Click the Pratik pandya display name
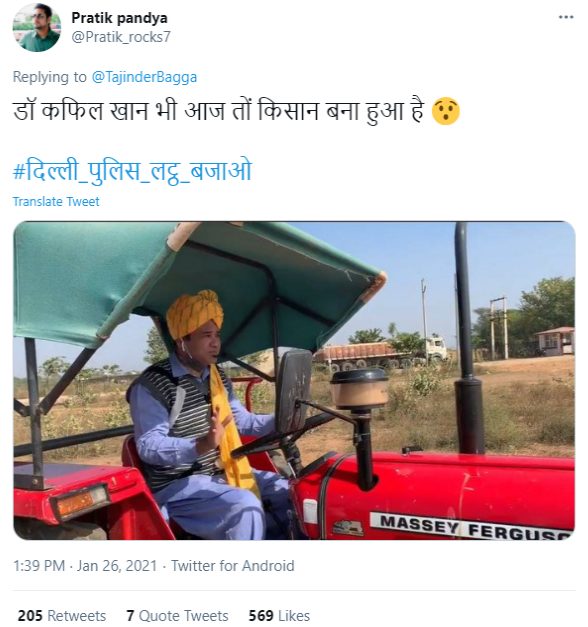The height and width of the screenshot is (627, 588). tap(119, 18)
